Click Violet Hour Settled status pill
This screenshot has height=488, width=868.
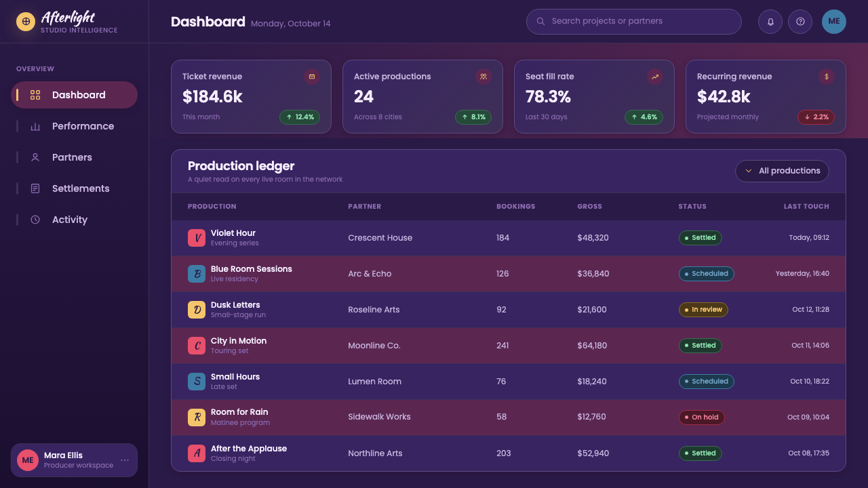tap(701, 238)
